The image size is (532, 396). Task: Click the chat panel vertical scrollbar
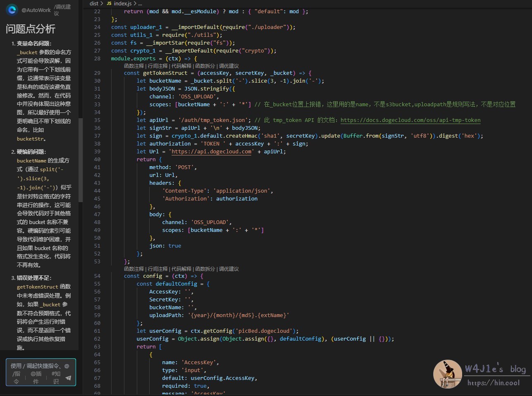[x=81, y=160]
